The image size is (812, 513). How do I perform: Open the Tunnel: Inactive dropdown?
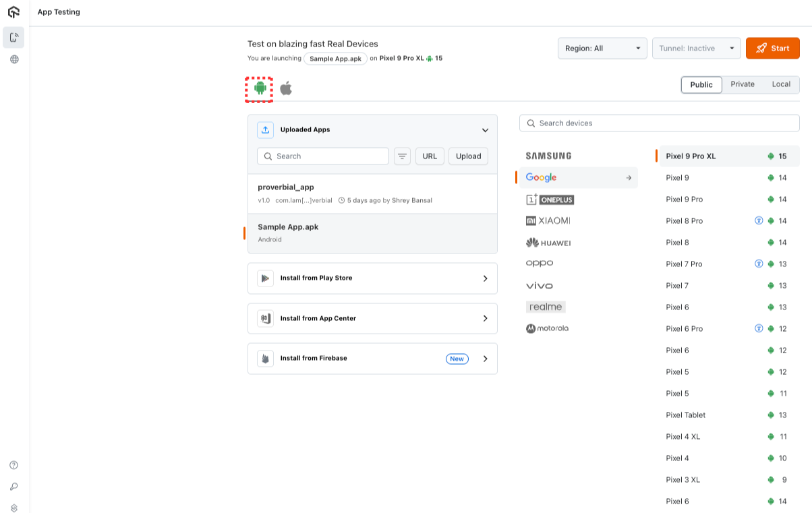(696, 48)
